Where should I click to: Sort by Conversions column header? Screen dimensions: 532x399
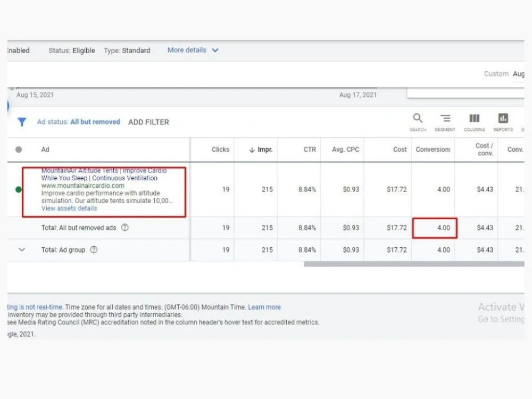pos(433,149)
